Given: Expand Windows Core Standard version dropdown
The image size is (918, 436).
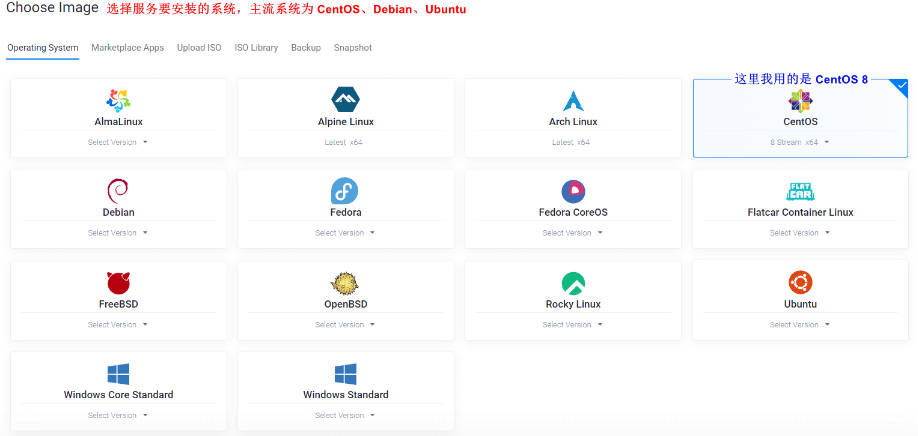Looking at the screenshot, I should pos(118,416).
